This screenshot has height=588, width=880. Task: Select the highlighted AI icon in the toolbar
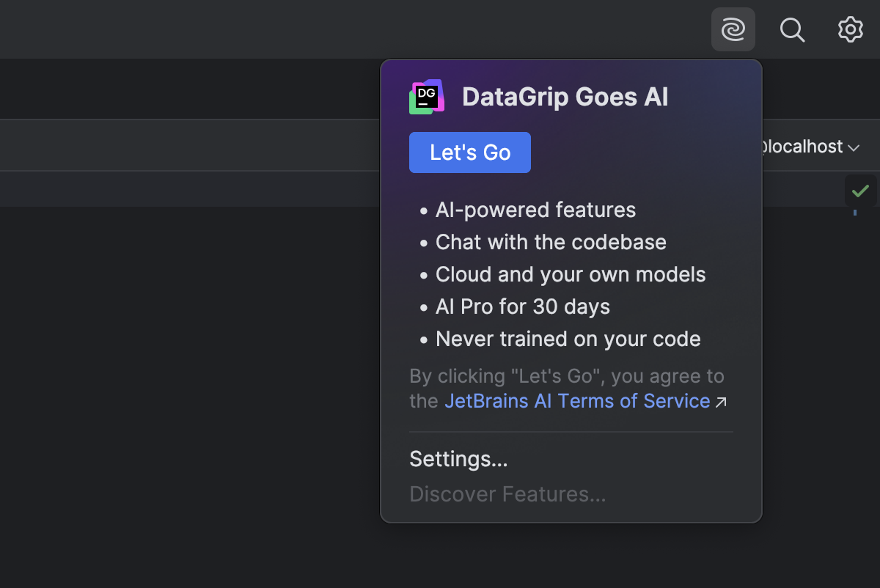[733, 29]
